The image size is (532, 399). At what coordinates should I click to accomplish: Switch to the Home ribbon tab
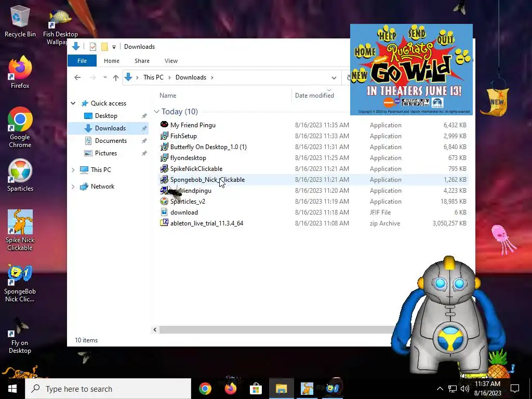pos(112,61)
